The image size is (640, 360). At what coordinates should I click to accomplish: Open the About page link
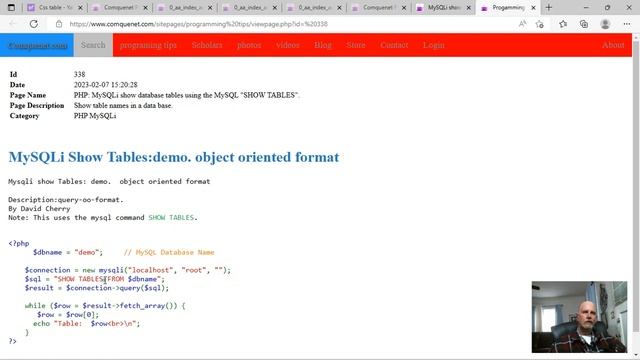[x=613, y=45]
